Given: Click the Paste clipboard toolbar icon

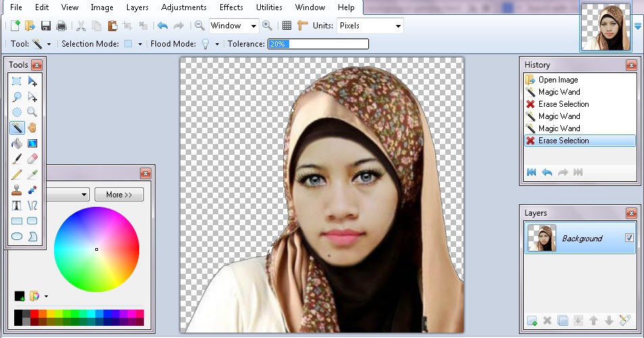Looking at the screenshot, I should coord(112,26).
